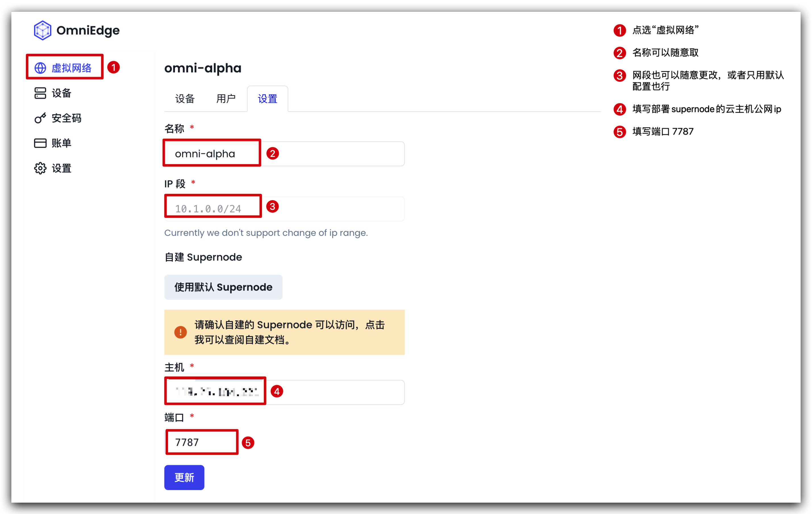This screenshot has height=514, width=812.
Task: Click the 名称 field label
Action: tap(174, 128)
